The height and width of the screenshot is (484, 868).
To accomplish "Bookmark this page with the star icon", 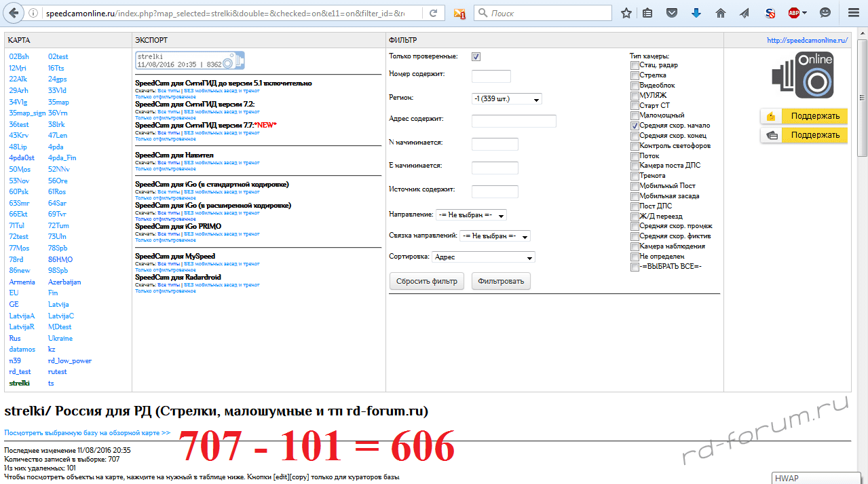I will [626, 13].
